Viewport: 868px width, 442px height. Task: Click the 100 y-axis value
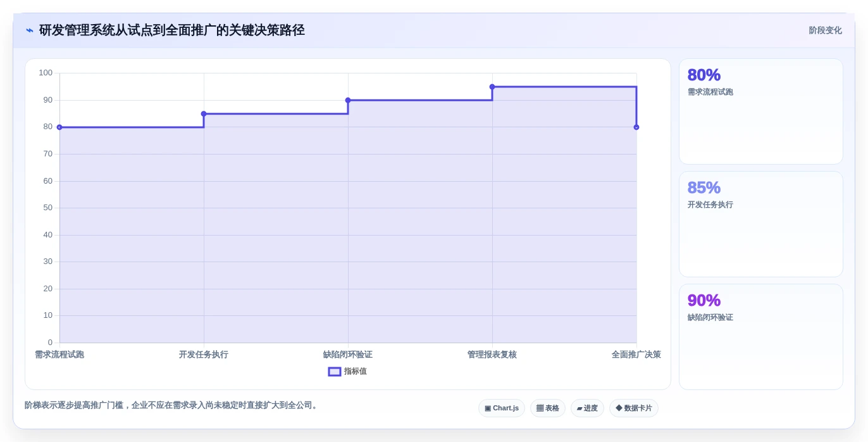point(46,73)
